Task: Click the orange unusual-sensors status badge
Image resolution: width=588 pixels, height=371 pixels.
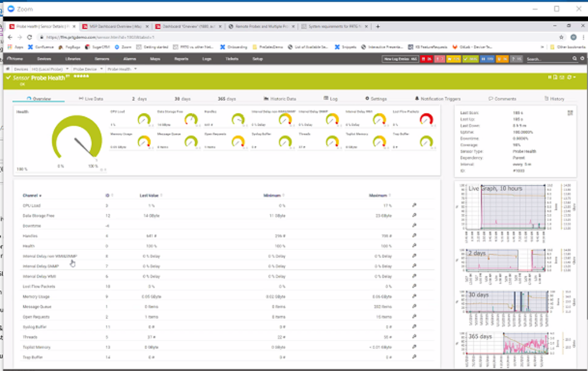Action: click(x=502, y=59)
